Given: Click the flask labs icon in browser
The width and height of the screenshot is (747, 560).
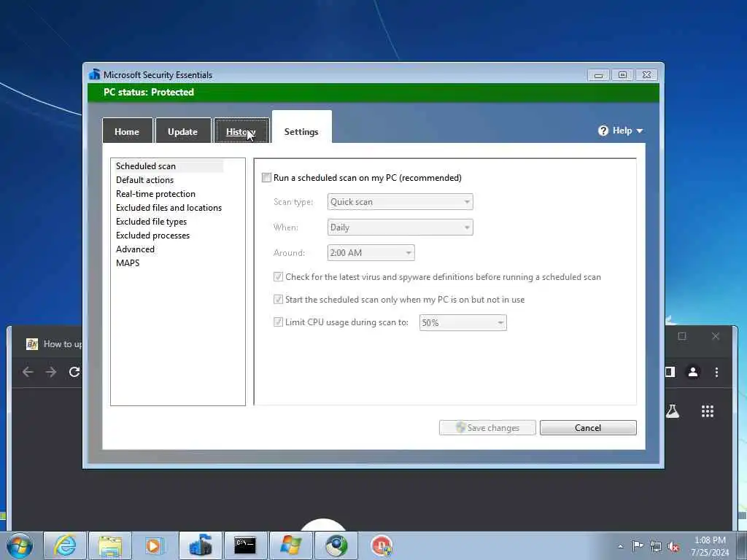Looking at the screenshot, I should (673, 411).
